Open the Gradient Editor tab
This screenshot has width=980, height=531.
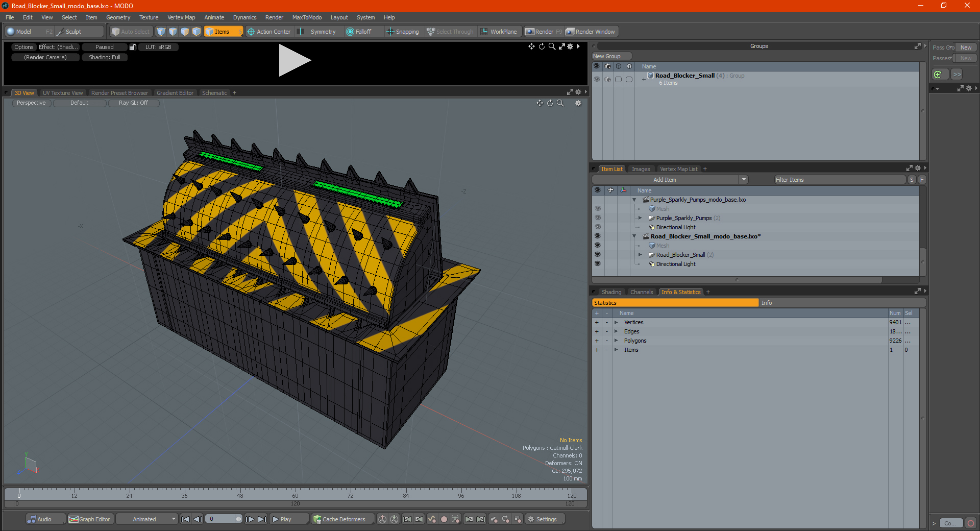click(175, 93)
